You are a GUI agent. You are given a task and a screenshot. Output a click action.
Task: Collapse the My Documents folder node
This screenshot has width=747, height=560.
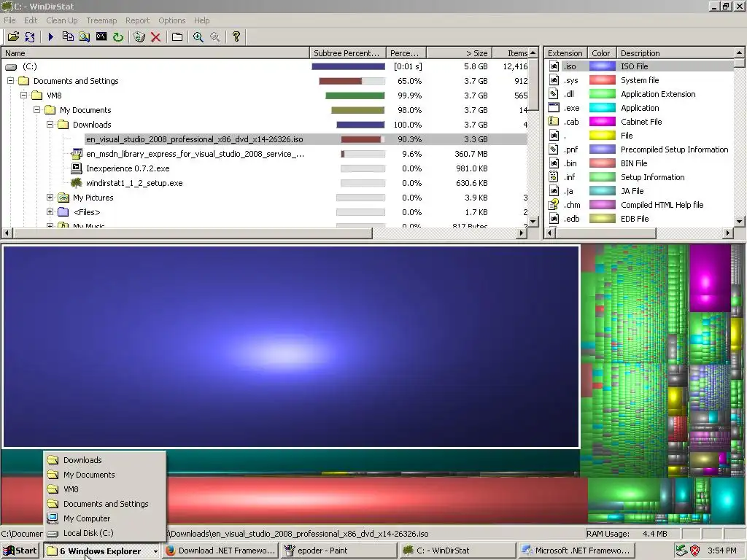click(x=36, y=110)
